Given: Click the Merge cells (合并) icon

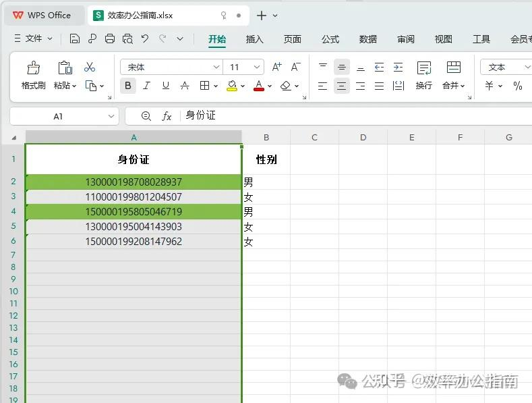Looking at the screenshot, I should pos(454,68).
